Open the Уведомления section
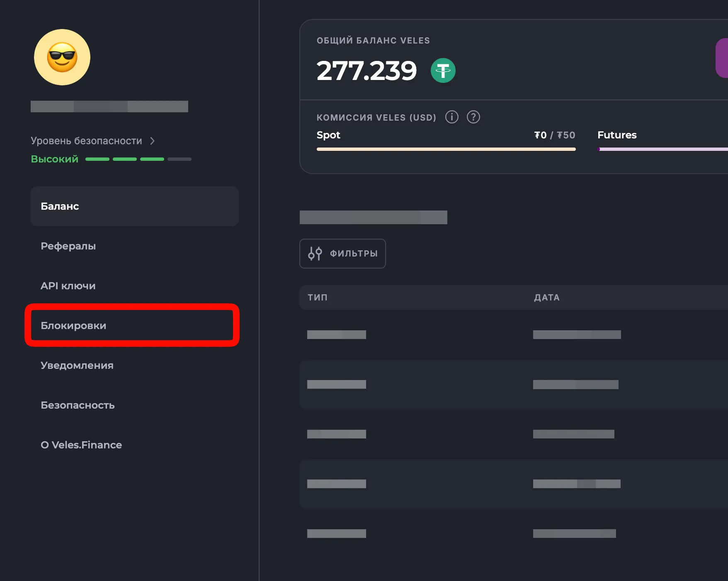Viewport: 728px width, 581px height. point(77,366)
